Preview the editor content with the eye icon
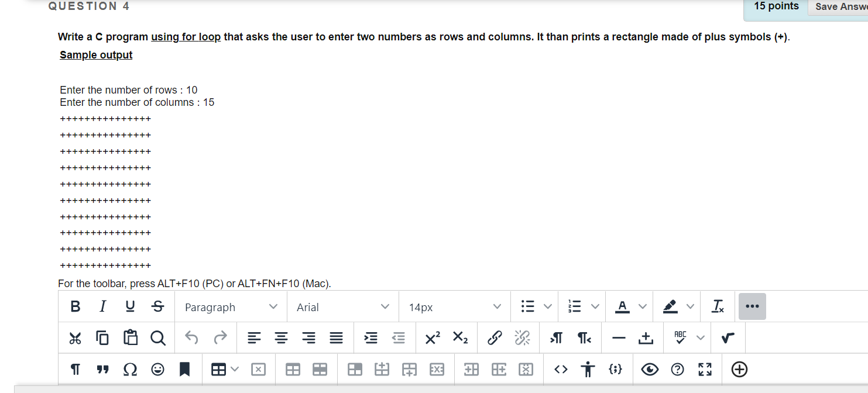The image size is (868, 393). [x=650, y=369]
